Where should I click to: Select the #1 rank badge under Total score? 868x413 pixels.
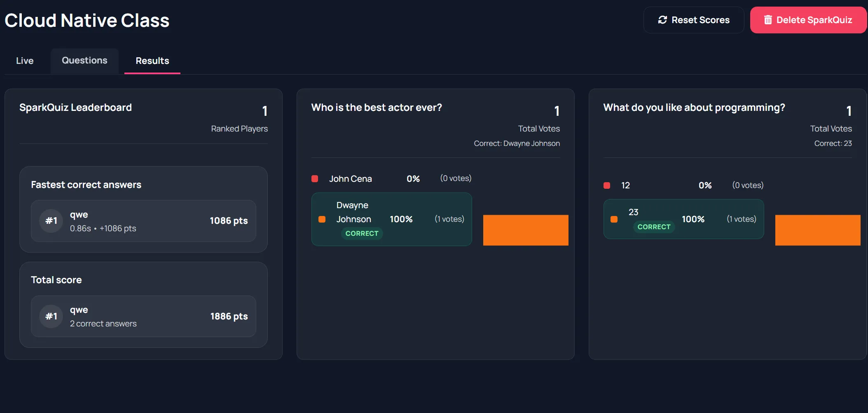click(x=51, y=316)
